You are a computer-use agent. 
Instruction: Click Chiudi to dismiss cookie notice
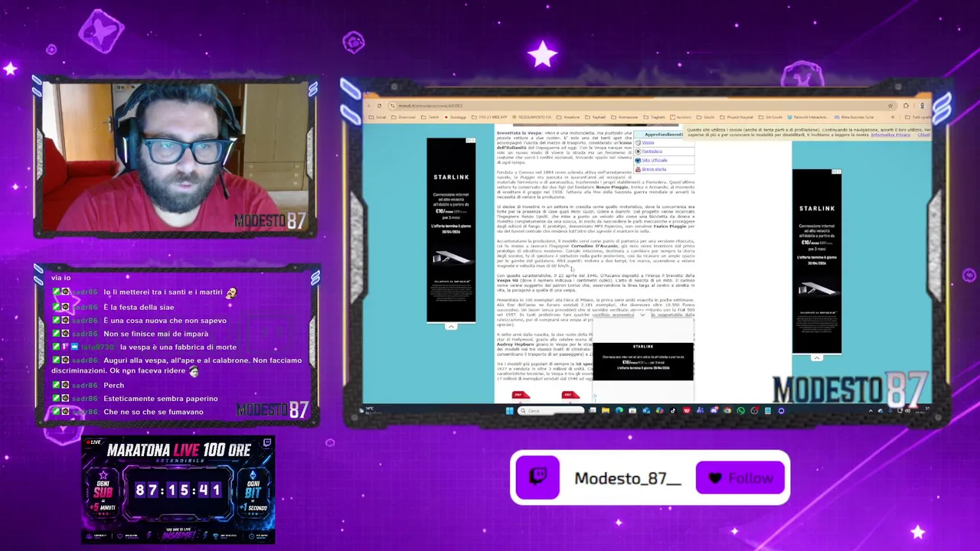tap(924, 135)
